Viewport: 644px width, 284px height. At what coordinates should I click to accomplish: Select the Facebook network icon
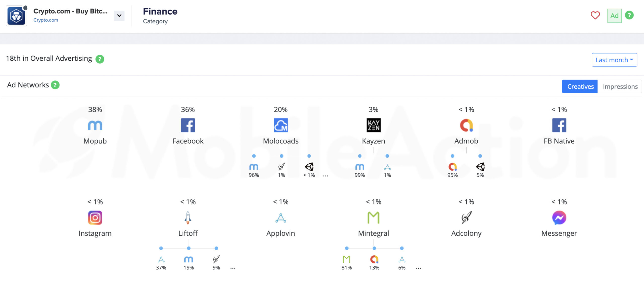[188, 125]
